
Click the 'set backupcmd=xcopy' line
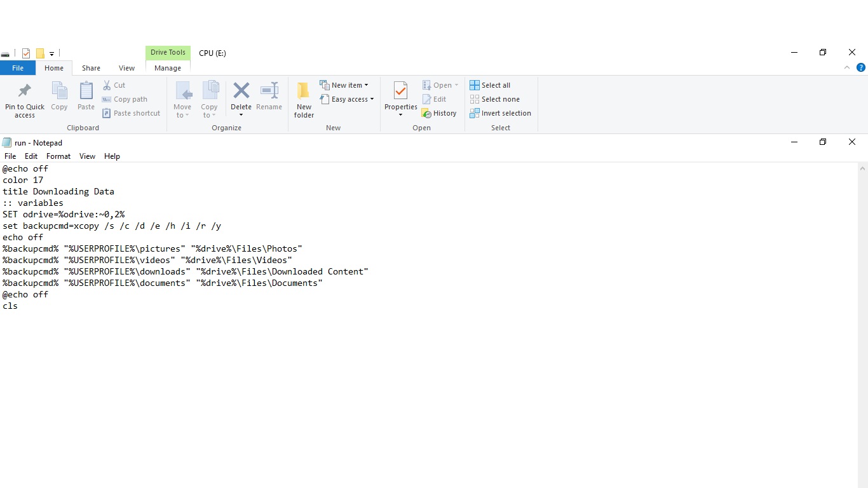(112, 226)
